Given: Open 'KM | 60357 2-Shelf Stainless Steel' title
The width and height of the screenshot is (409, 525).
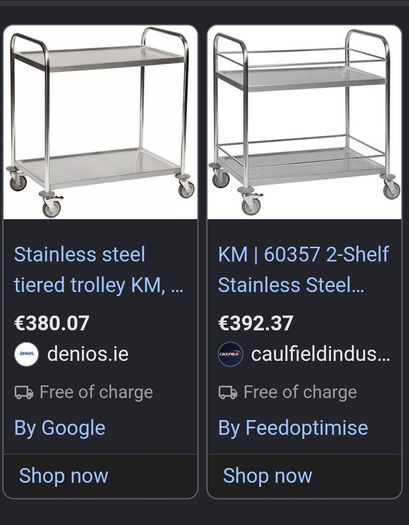Looking at the screenshot, I should pyautogui.click(x=304, y=270).
